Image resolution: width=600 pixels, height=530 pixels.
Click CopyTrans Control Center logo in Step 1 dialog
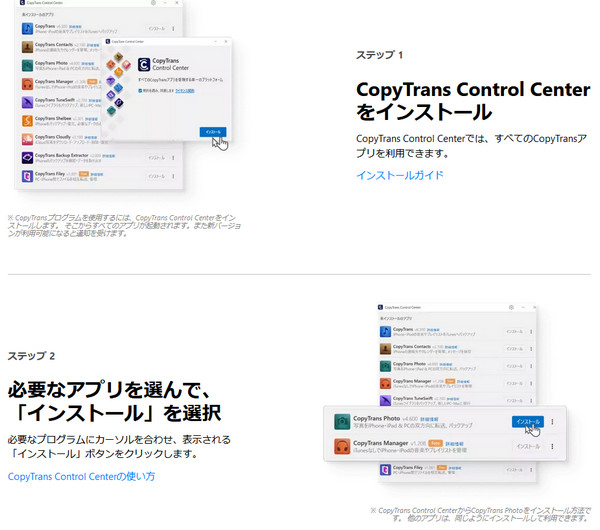[x=144, y=64]
